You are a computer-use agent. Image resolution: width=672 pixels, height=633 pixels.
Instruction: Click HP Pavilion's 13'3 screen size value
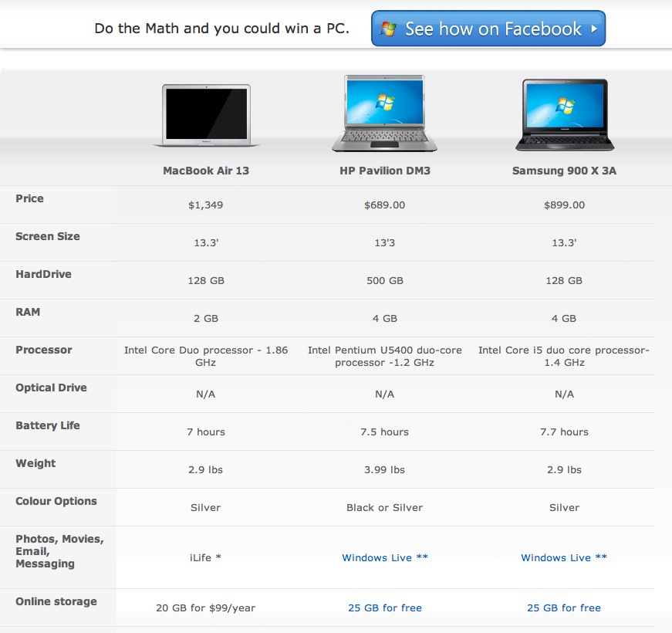(x=385, y=242)
